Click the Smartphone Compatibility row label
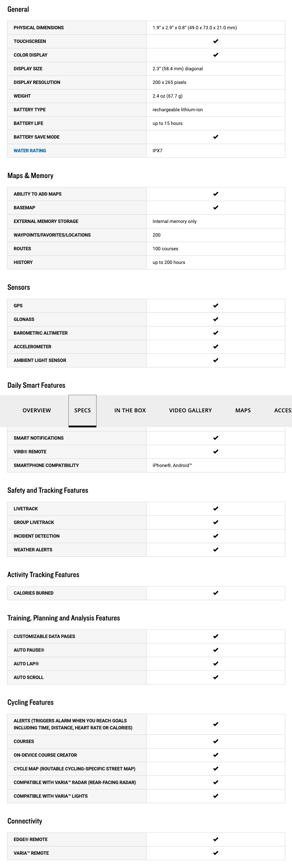The width and height of the screenshot is (292, 868). (x=46, y=465)
